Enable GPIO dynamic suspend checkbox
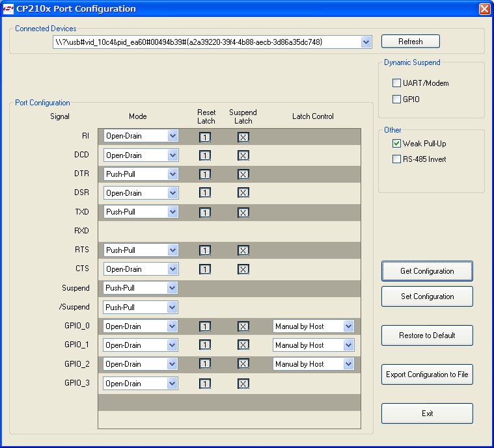Viewport: 494px width, 448px height. 396,99
